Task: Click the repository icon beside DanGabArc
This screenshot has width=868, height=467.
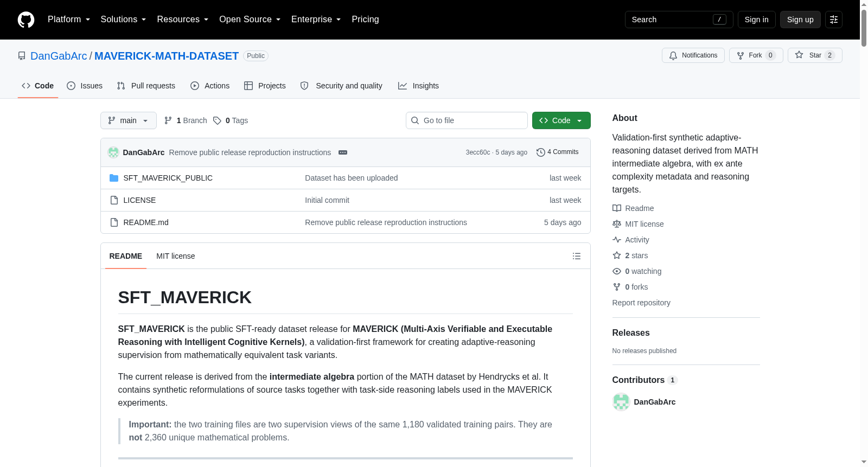Action: click(x=22, y=56)
